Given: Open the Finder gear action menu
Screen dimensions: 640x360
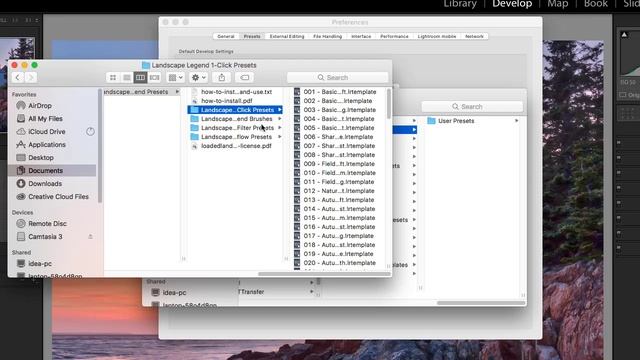Looking at the screenshot, I should tap(199, 78).
